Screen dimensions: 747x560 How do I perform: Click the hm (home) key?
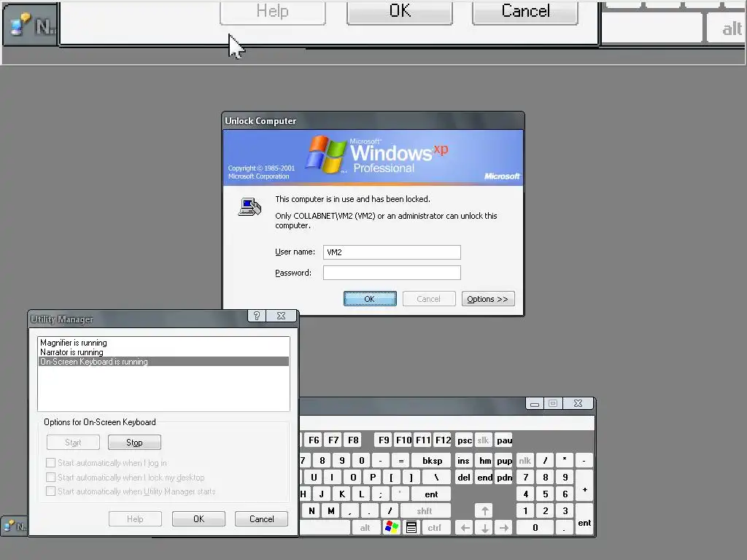[x=485, y=461]
